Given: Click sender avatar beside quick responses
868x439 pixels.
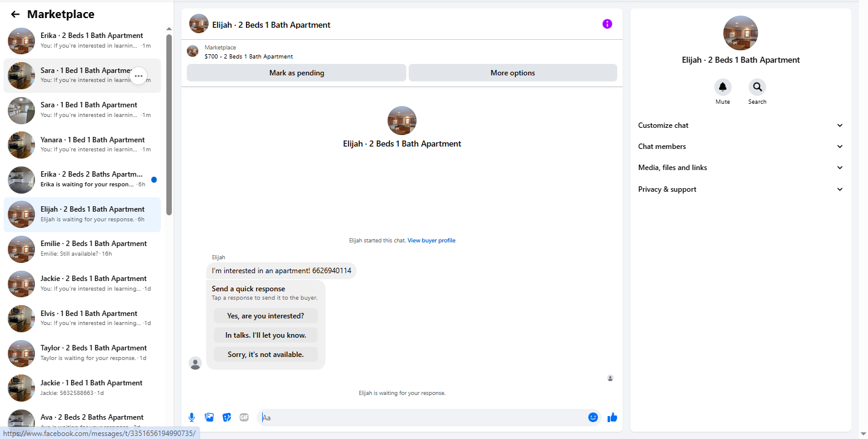Looking at the screenshot, I should tap(195, 363).
